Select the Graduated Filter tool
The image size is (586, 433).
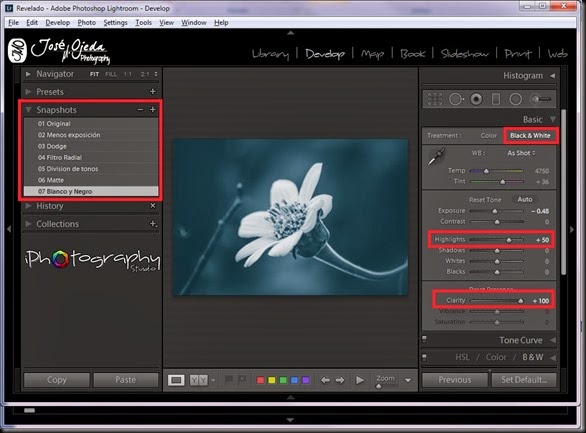pos(496,99)
